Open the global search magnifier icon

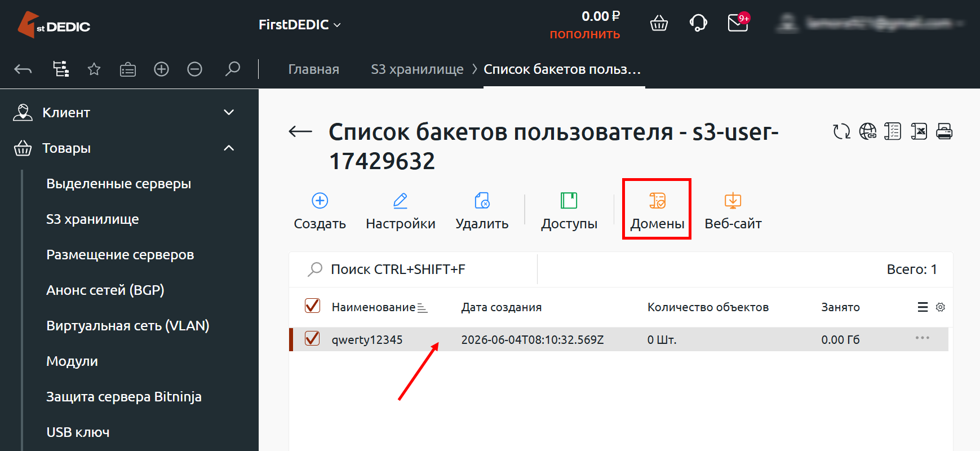(x=232, y=69)
